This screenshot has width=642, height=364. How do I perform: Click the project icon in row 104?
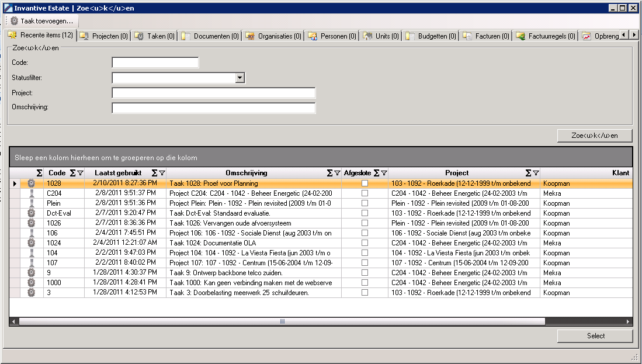[x=32, y=252]
